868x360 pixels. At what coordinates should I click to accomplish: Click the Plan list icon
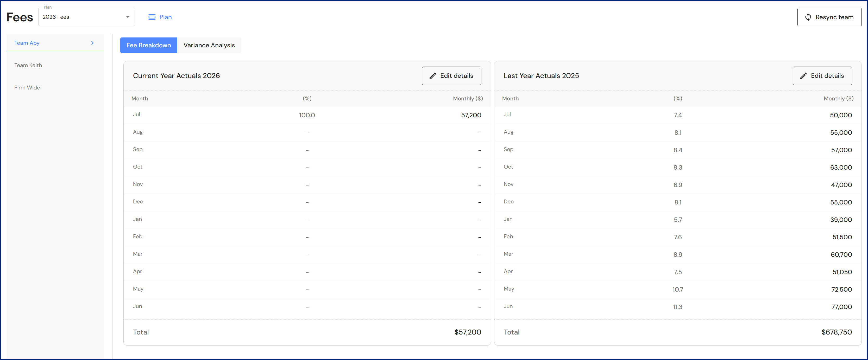[x=152, y=17]
